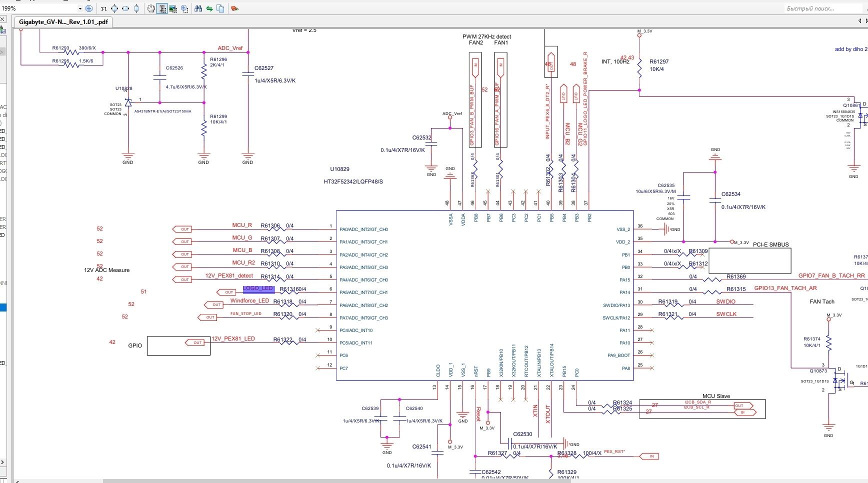
Task: Click the U10829 component designator
Action: [339, 169]
